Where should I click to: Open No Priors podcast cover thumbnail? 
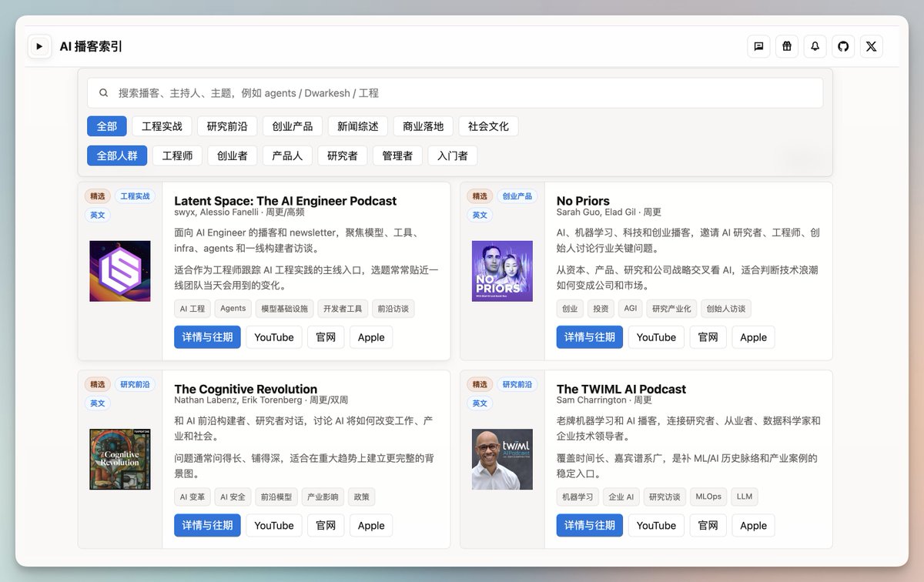(x=502, y=271)
